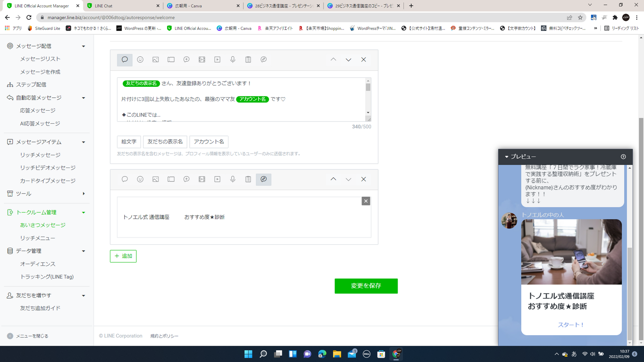The height and width of the screenshot is (362, 644).
Task: Select the text speech bubble icon in second toolbar
Action: click(125, 179)
